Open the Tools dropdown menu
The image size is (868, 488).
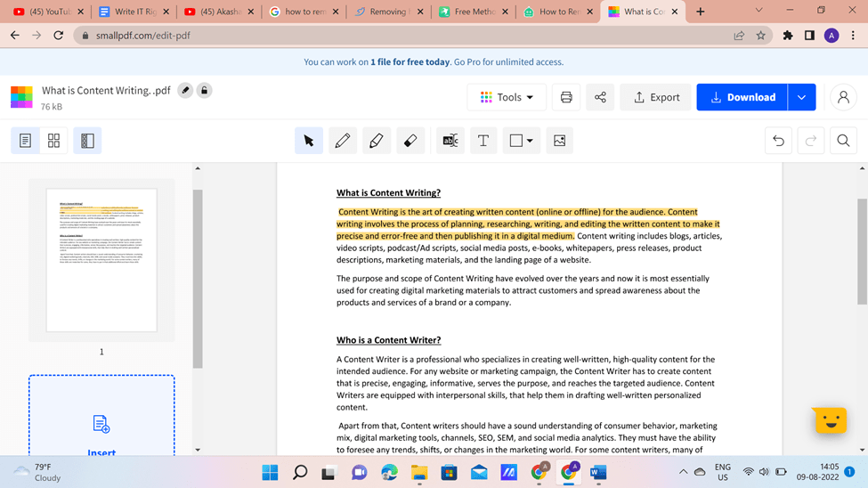click(x=507, y=97)
